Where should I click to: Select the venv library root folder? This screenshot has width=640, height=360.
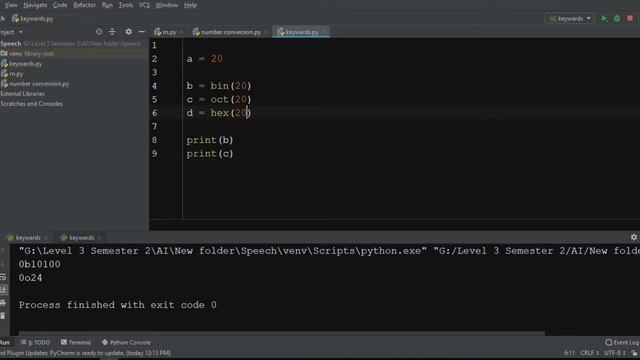[27, 53]
